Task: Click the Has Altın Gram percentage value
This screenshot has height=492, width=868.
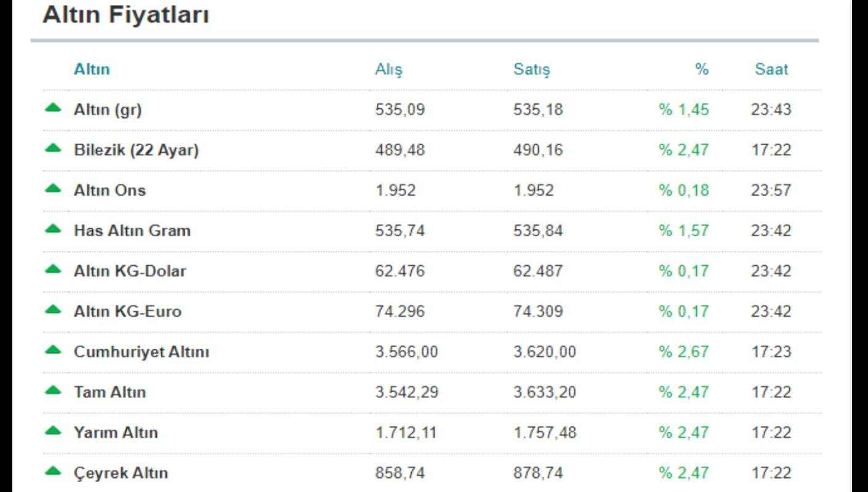Action: coord(683,231)
